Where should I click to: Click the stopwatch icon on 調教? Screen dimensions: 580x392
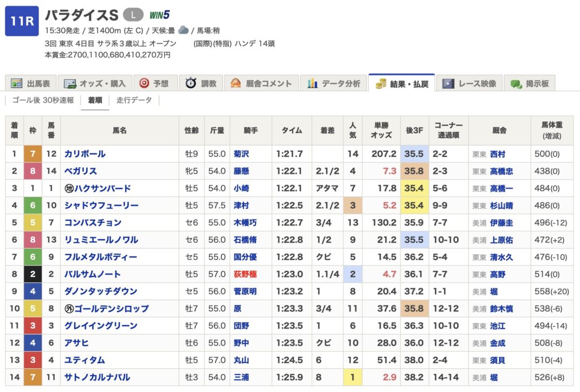190,83
